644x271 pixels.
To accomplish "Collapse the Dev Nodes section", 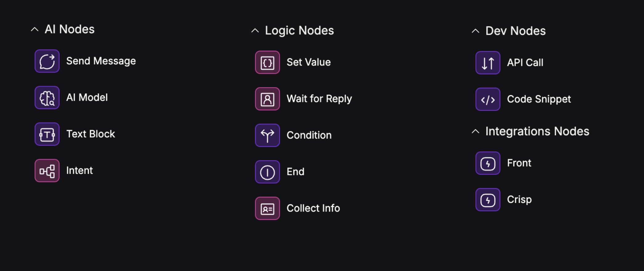I will 475,31.
